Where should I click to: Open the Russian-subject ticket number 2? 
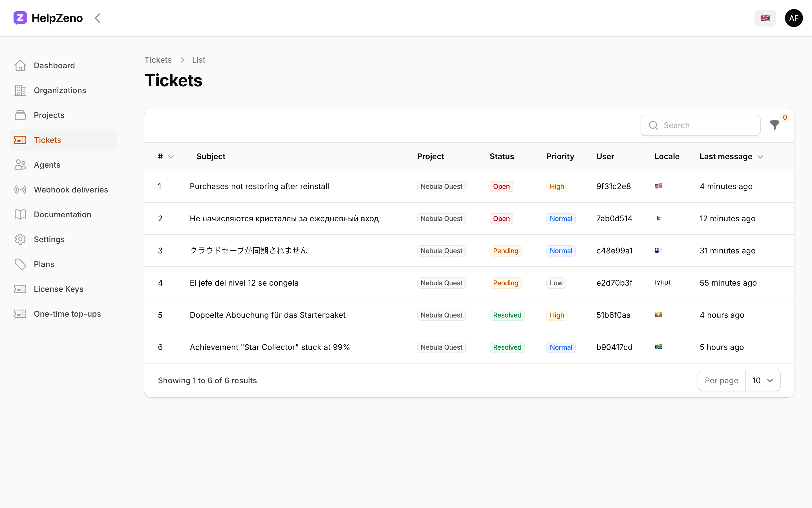(284, 219)
